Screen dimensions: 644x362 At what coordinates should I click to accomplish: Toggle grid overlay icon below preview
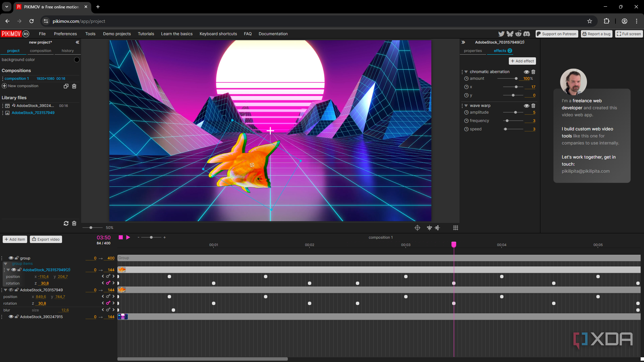click(455, 228)
